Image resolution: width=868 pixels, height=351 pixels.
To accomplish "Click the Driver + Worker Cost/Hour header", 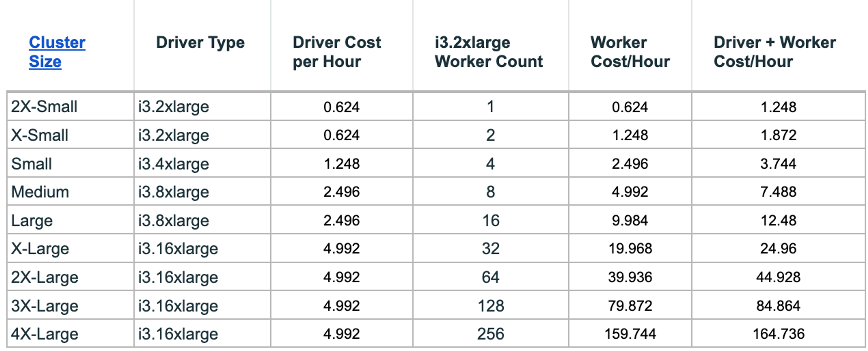I will [775, 52].
